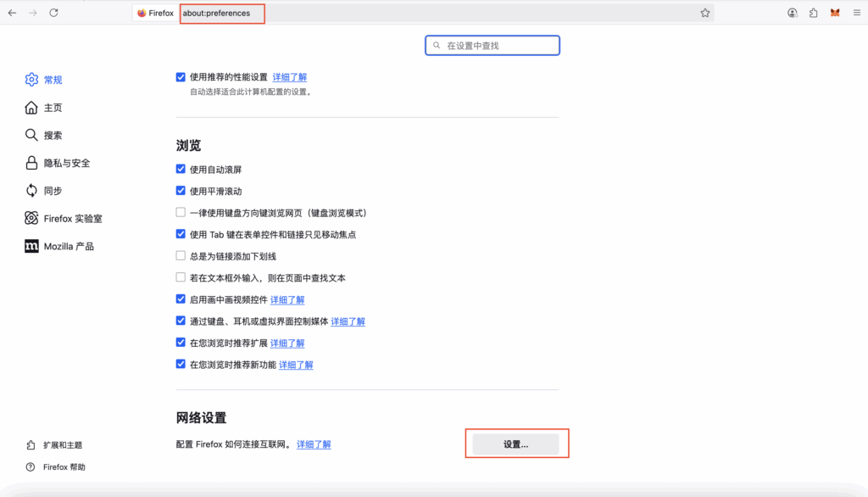The image size is (868, 497).
Task: Open 详细了解 link beside 网络设置 description
Action: pyautogui.click(x=314, y=444)
